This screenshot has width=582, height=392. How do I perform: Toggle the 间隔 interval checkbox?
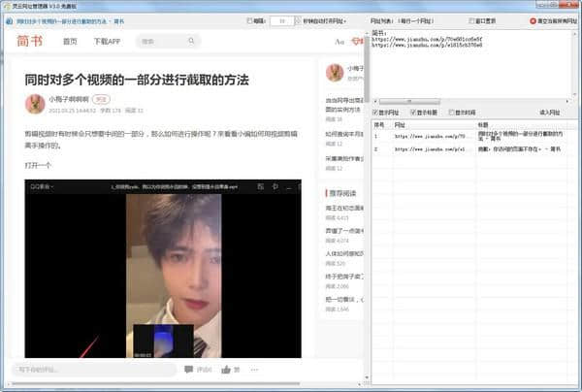(x=249, y=19)
